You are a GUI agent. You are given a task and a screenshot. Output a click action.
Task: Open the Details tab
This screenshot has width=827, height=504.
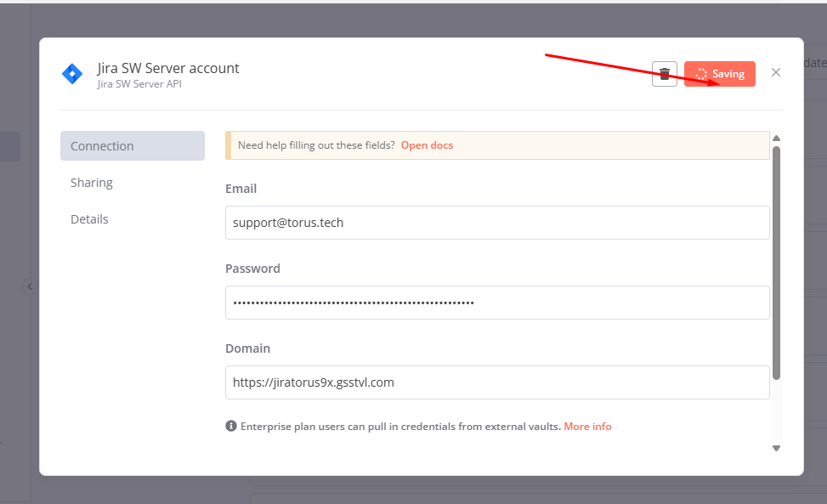(89, 219)
